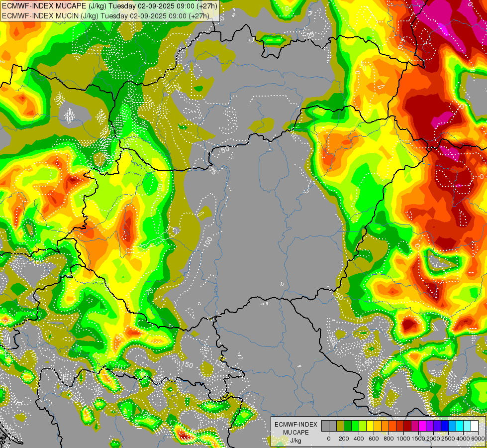This screenshot has height=448, width=487.
Task: Click the legend tick label 1500
Action: 418,439
